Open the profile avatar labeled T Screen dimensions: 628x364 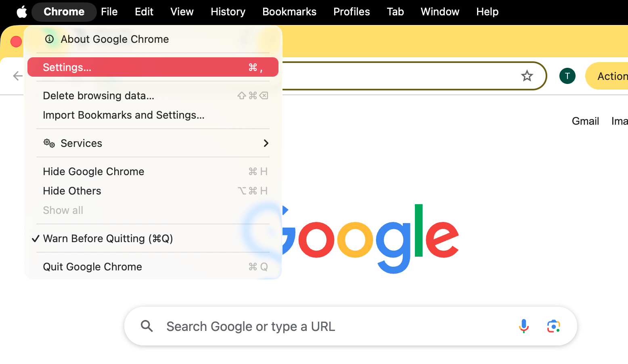click(x=567, y=75)
